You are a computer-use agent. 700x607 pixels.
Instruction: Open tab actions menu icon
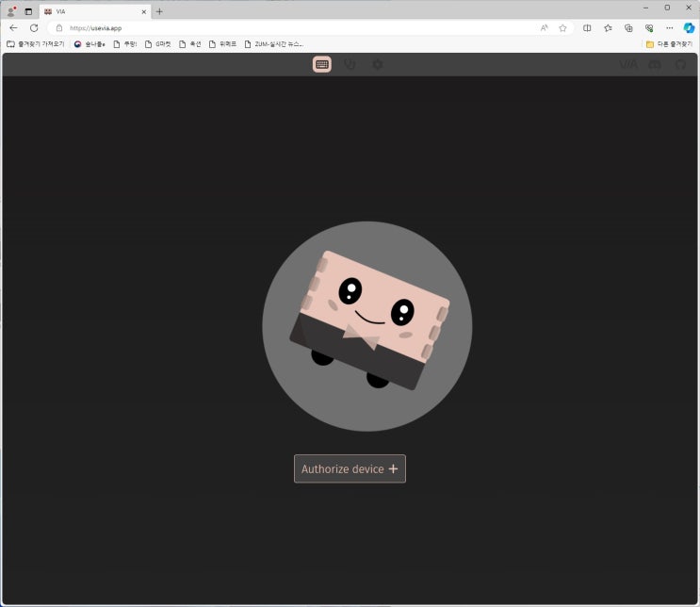[x=28, y=11]
